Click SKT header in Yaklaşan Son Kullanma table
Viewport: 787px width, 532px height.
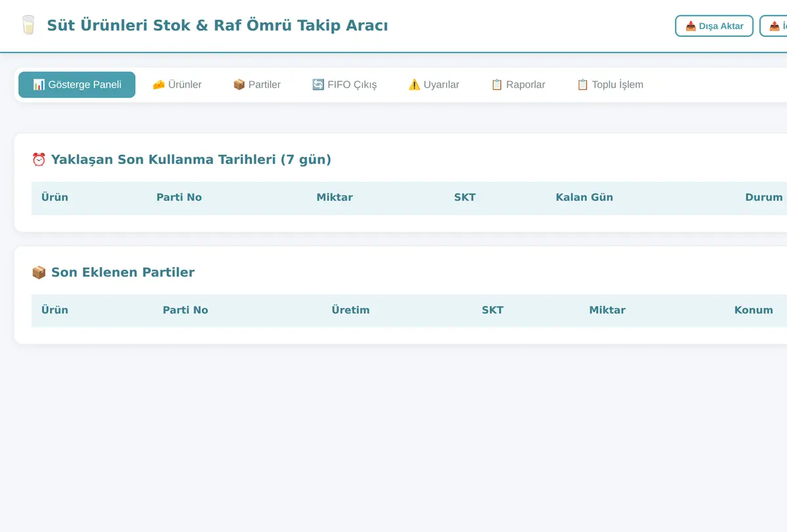(465, 197)
